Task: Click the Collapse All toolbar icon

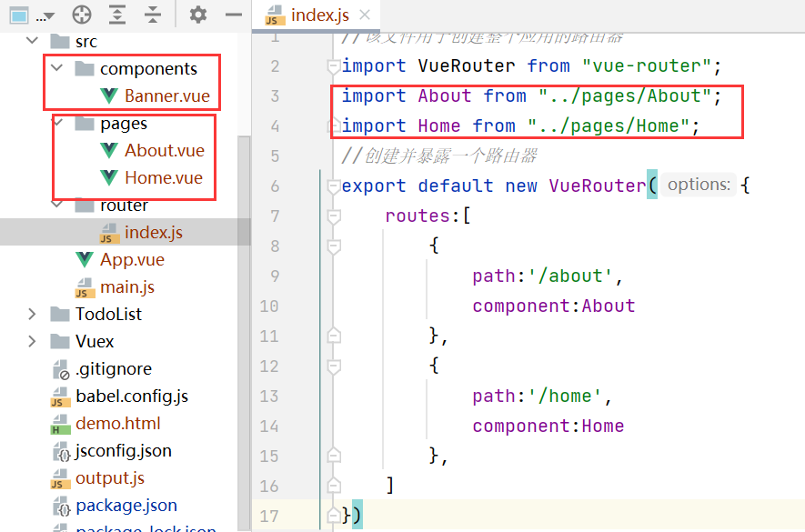Action: [x=153, y=15]
